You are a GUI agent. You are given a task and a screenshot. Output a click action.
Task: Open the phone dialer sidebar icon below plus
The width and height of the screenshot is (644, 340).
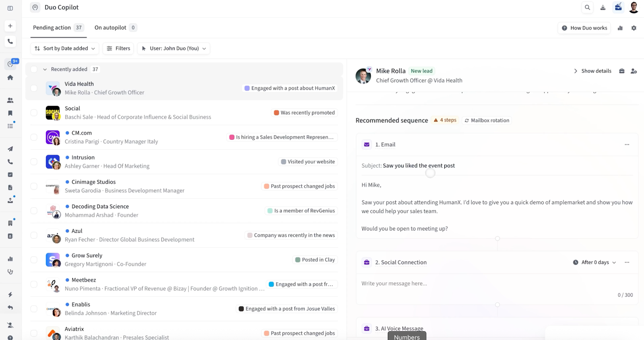tap(10, 41)
